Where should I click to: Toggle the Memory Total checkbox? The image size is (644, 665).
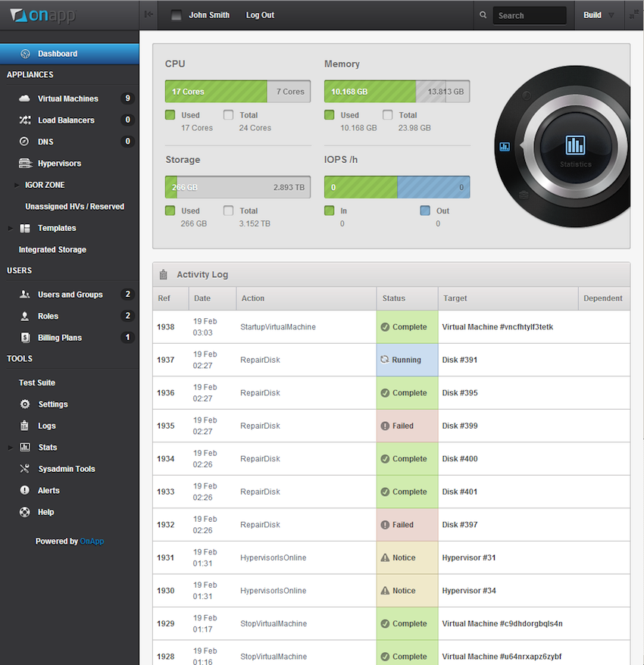point(387,115)
